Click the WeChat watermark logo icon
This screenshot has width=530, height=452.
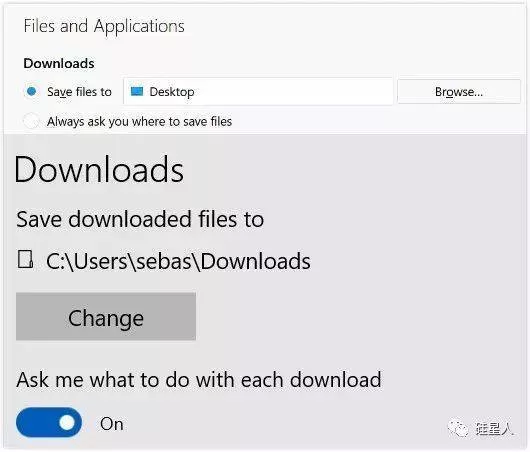point(458,429)
